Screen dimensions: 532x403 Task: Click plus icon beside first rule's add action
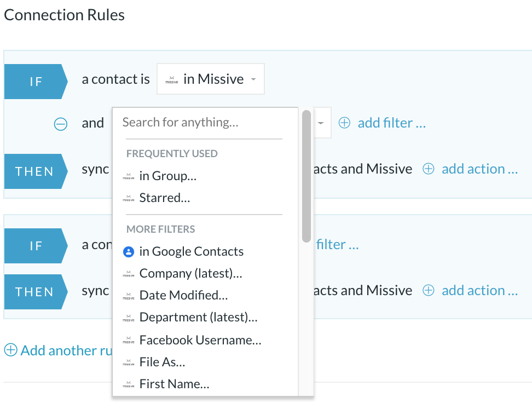coord(428,169)
